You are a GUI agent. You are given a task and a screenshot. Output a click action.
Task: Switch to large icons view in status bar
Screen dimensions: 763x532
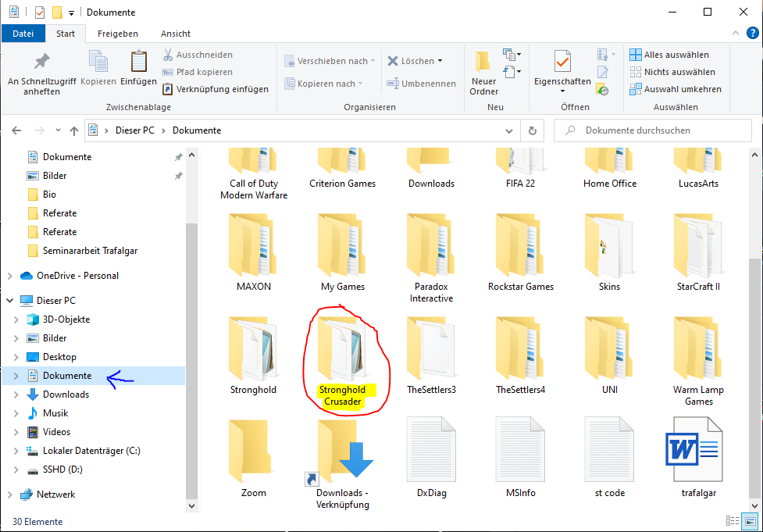click(751, 521)
